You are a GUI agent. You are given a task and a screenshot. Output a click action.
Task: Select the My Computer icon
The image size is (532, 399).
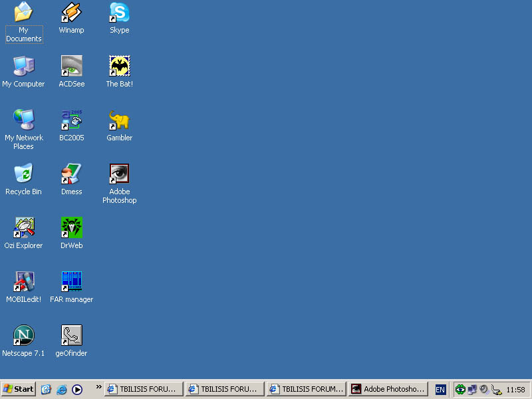tap(23, 72)
